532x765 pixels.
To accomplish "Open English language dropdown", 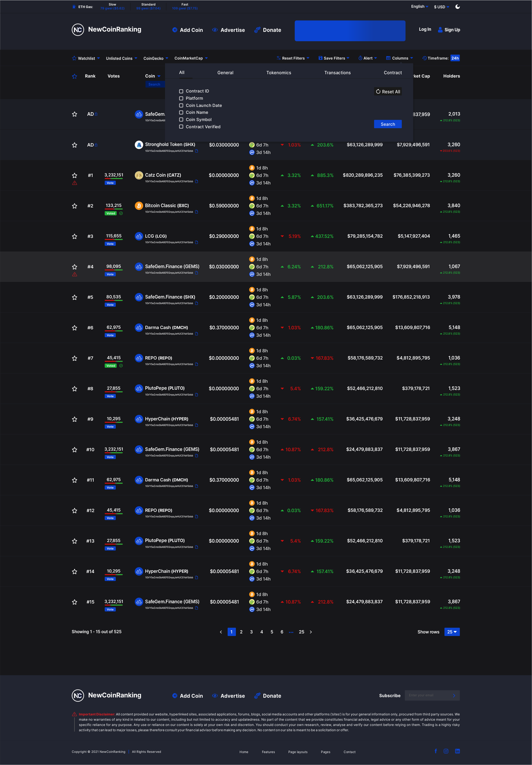I will (x=420, y=6).
